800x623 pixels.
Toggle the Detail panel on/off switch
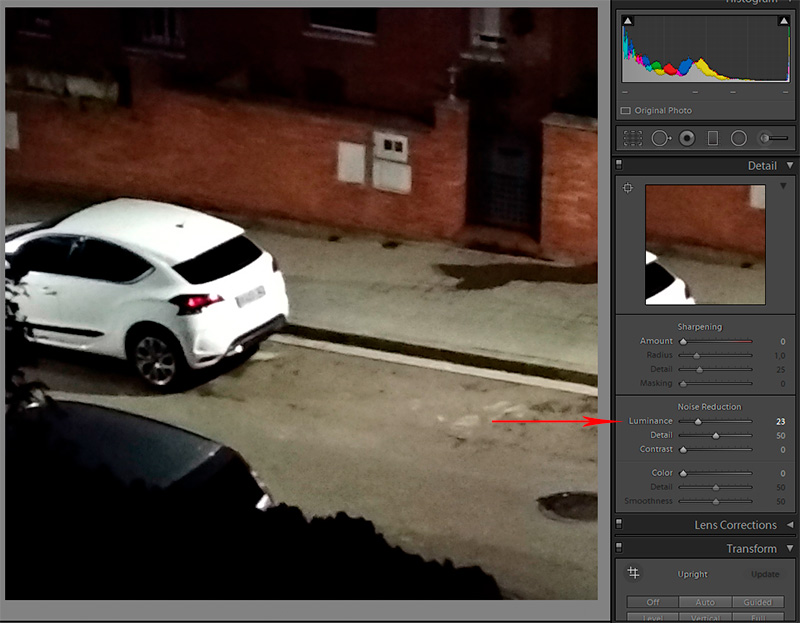619,165
